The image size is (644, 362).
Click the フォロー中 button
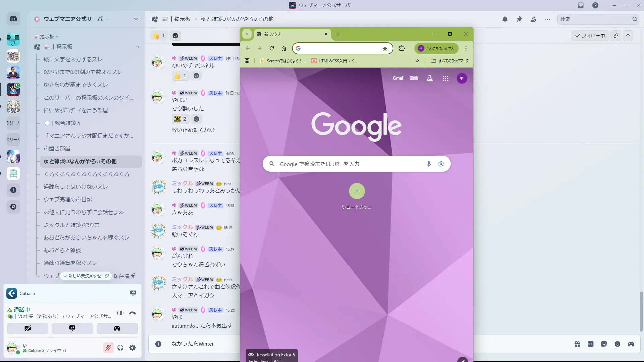tap(590, 36)
